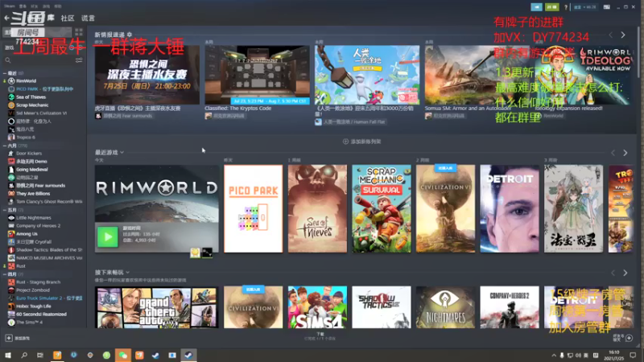Advance recent games shelf with right arrow
The height and width of the screenshot is (362, 644).
pos(625,153)
